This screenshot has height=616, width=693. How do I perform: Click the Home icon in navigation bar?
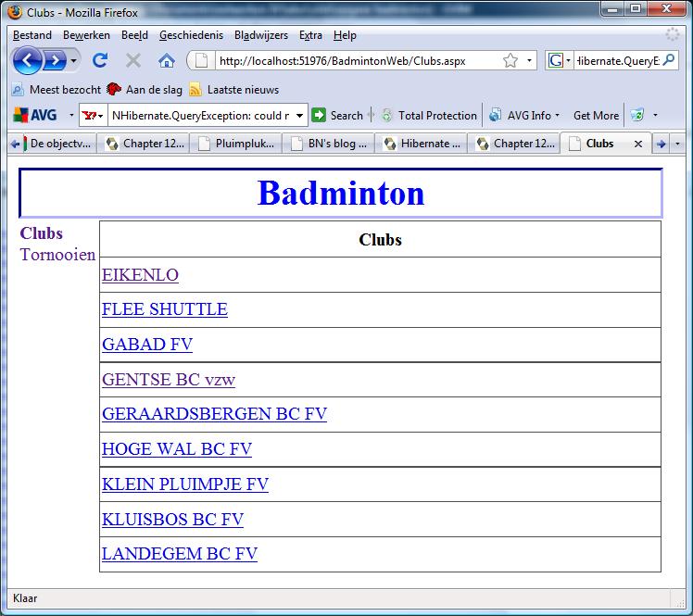point(167,60)
